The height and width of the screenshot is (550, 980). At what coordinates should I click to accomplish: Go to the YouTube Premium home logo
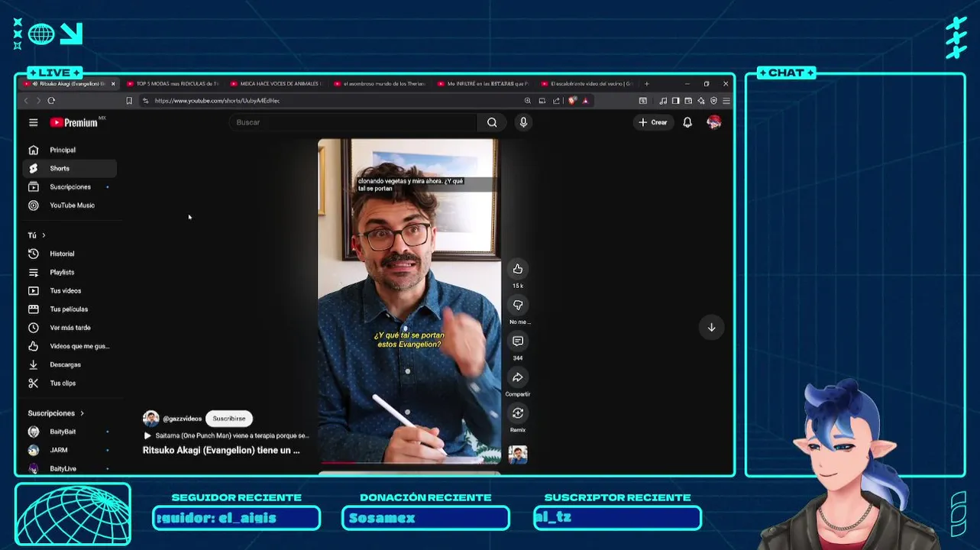[x=74, y=122]
